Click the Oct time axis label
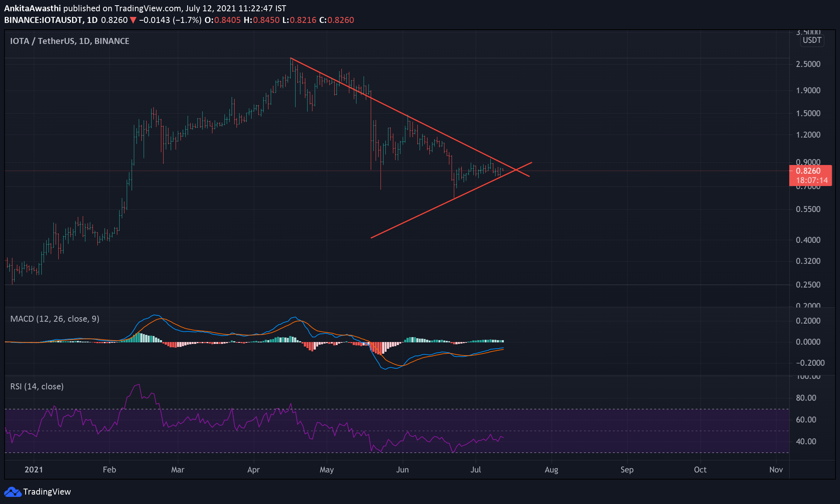 pyautogui.click(x=700, y=469)
